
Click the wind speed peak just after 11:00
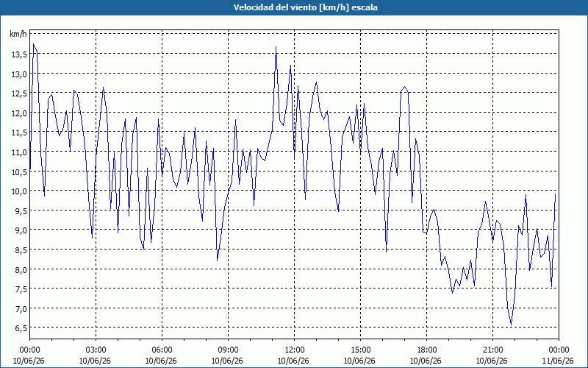[276, 47]
